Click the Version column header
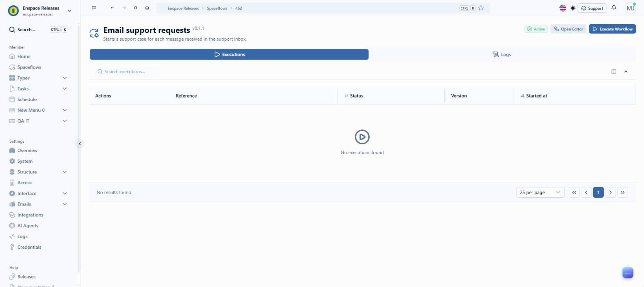Screen dimensions: 644x287 pos(459,96)
